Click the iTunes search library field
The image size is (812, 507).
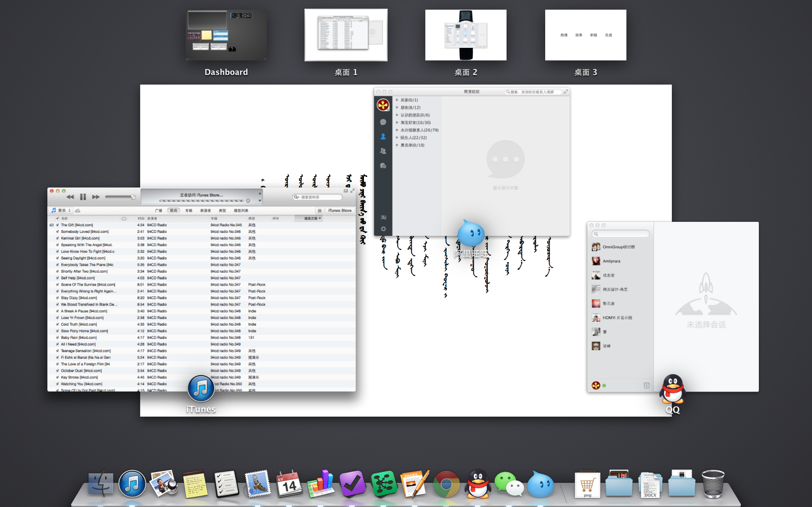pos(317,197)
